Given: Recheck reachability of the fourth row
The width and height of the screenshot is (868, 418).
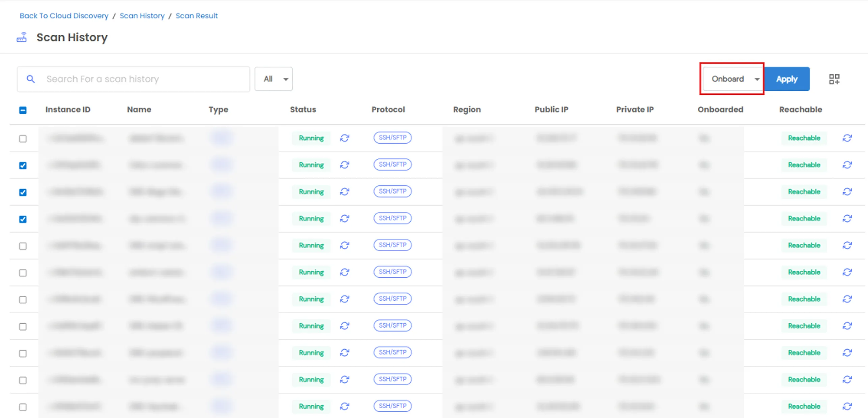Looking at the screenshot, I should pos(847,218).
